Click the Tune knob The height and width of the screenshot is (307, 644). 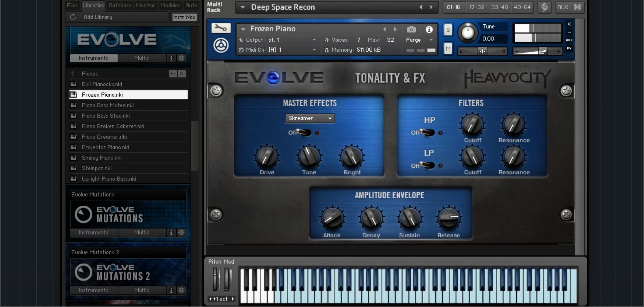tap(468, 33)
